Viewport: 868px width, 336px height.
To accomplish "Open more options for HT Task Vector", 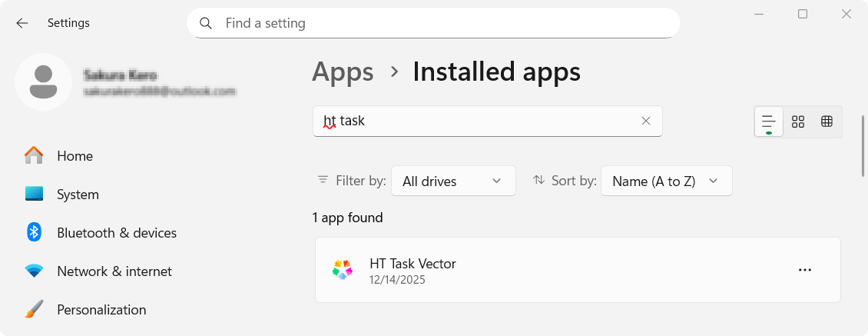I will point(804,270).
